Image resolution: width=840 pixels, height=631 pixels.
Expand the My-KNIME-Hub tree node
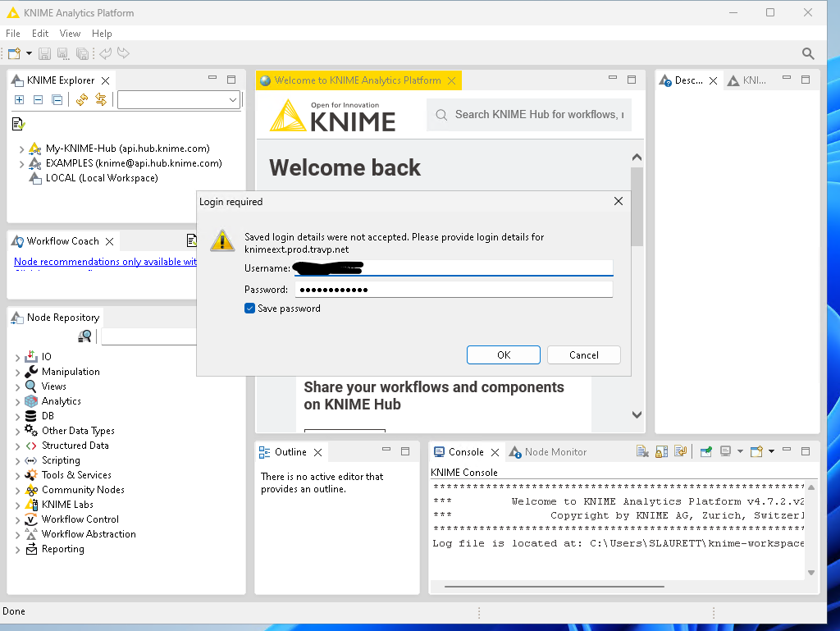click(21, 149)
